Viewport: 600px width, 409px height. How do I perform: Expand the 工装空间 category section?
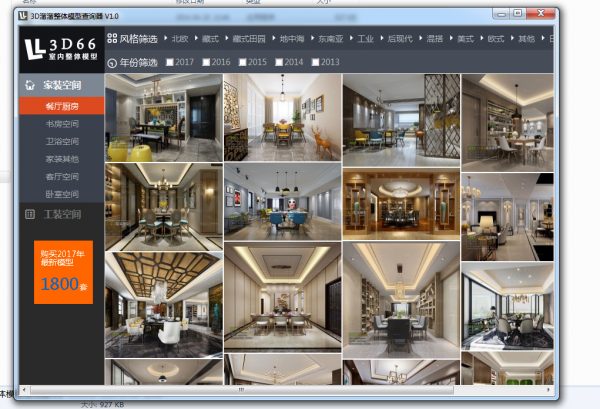[60, 213]
